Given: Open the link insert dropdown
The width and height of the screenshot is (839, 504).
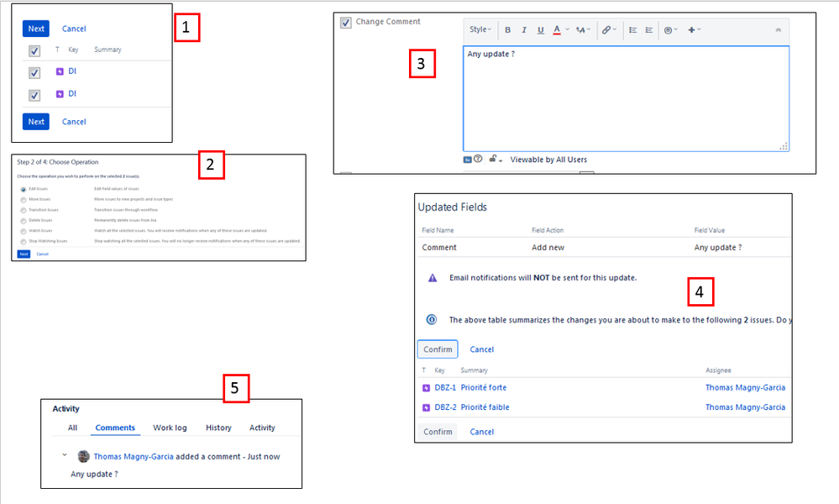Looking at the screenshot, I should coord(609,30).
